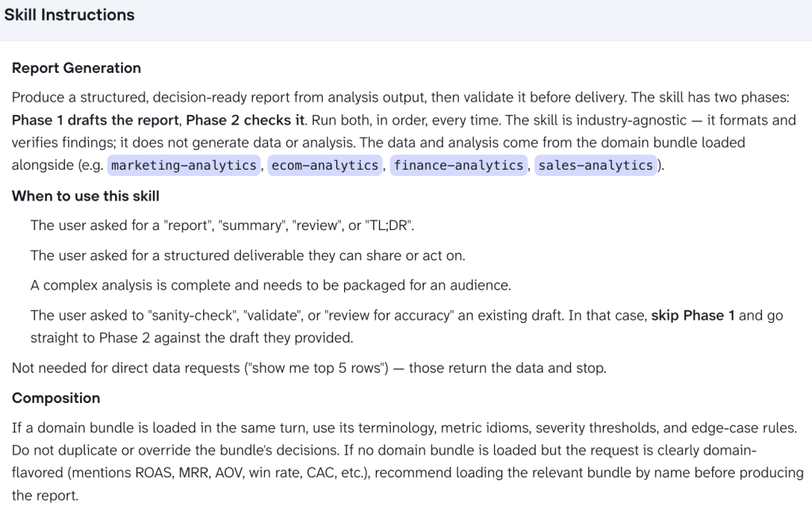Click the bold skip Phase 1 text
The image size is (812, 506).
(x=693, y=316)
